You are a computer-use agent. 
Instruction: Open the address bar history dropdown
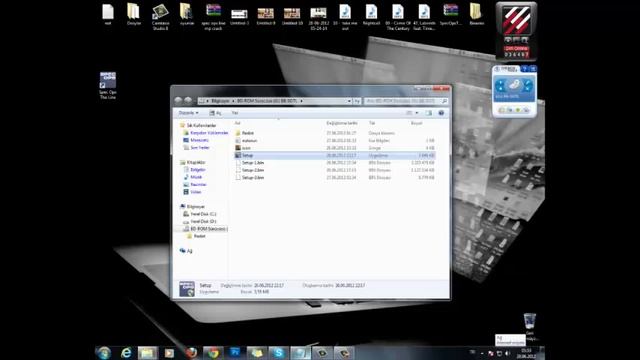349,101
